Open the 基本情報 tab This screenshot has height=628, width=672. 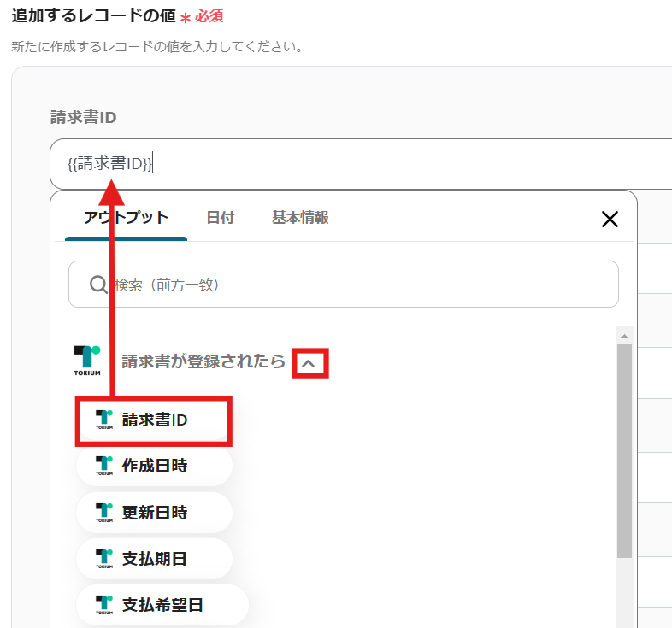coord(300,218)
